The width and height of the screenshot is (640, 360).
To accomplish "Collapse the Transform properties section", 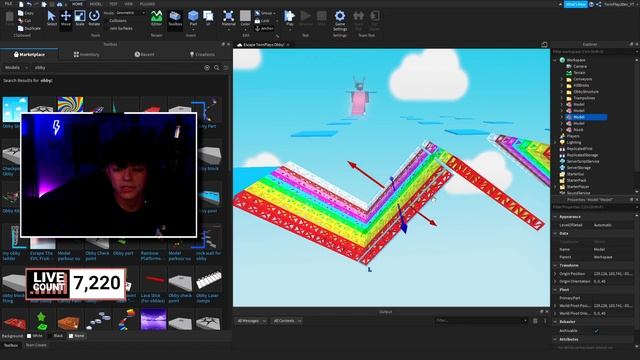I will point(555,265).
